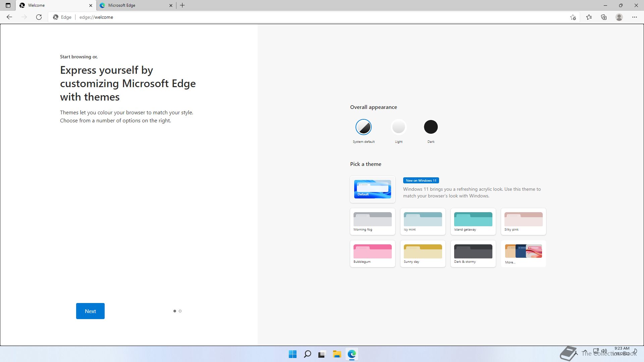Select the first page indicator dot

tap(174, 311)
